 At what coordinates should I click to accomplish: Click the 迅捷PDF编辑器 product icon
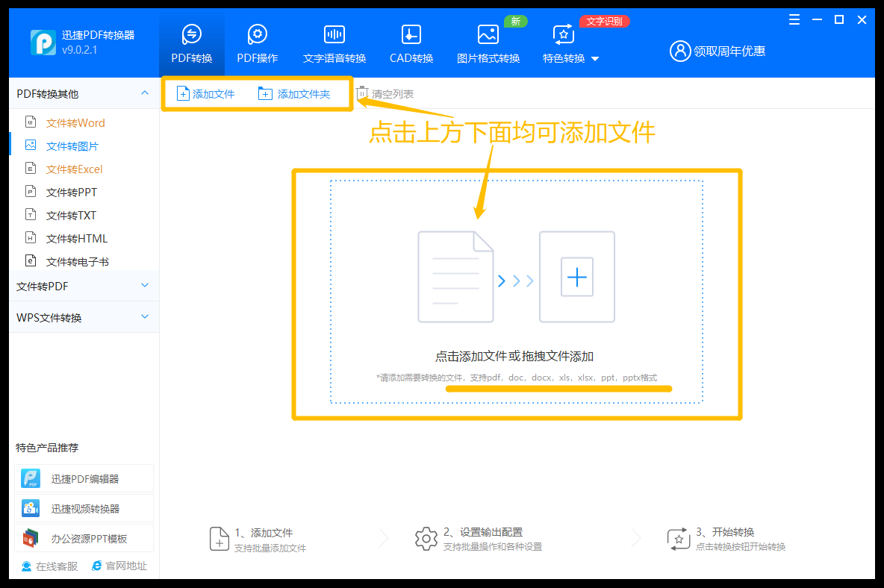point(31,479)
